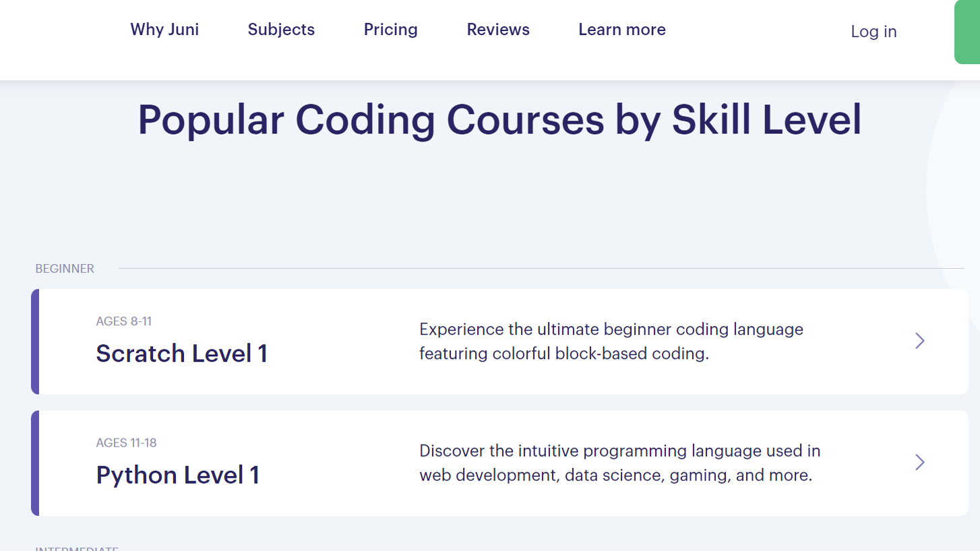Open the Learn more menu
The image size is (980, 551).
pyautogui.click(x=621, y=30)
